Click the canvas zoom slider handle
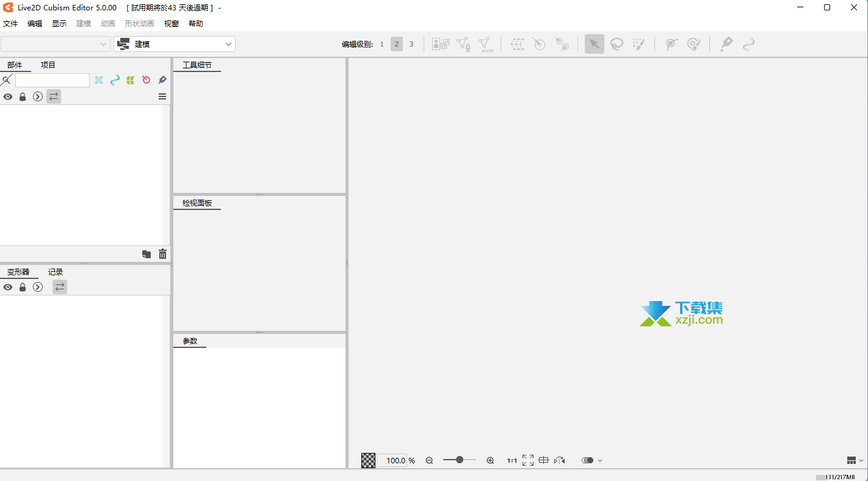Viewport: 868px width, 481px height. (459, 460)
